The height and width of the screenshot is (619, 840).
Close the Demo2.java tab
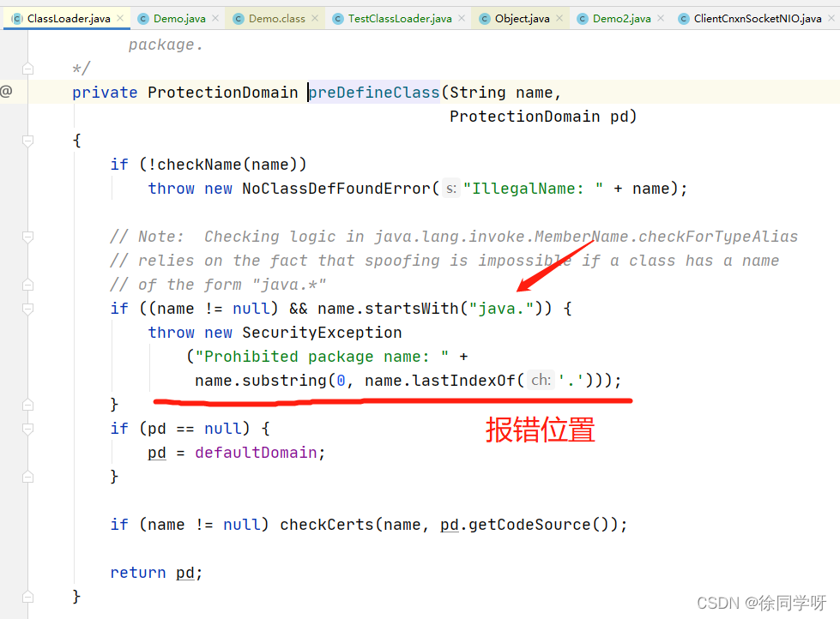click(661, 18)
